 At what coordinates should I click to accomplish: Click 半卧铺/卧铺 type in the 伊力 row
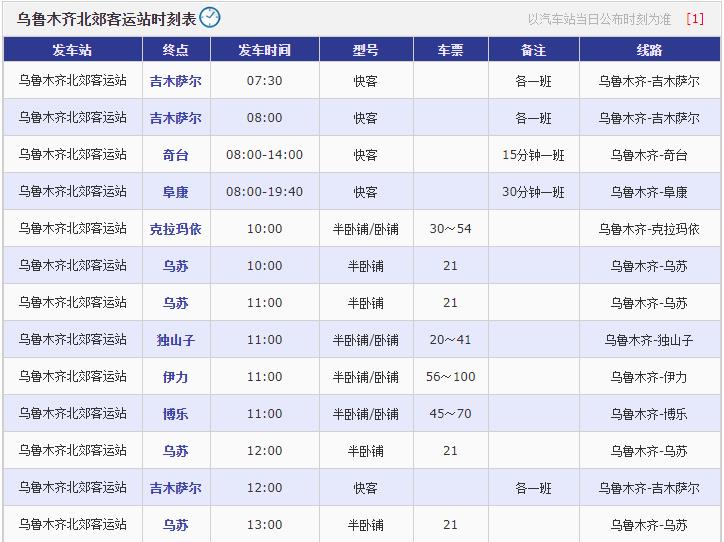(366, 377)
